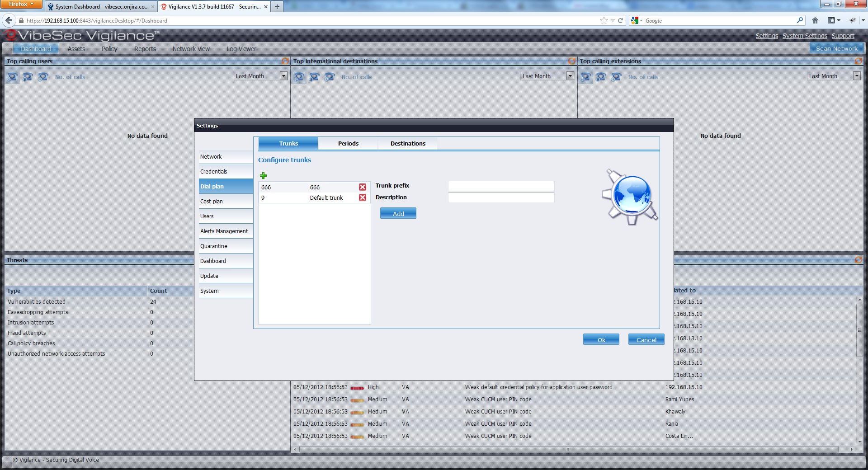Switch to the Periods tab
868x470 pixels.
[x=348, y=143]
